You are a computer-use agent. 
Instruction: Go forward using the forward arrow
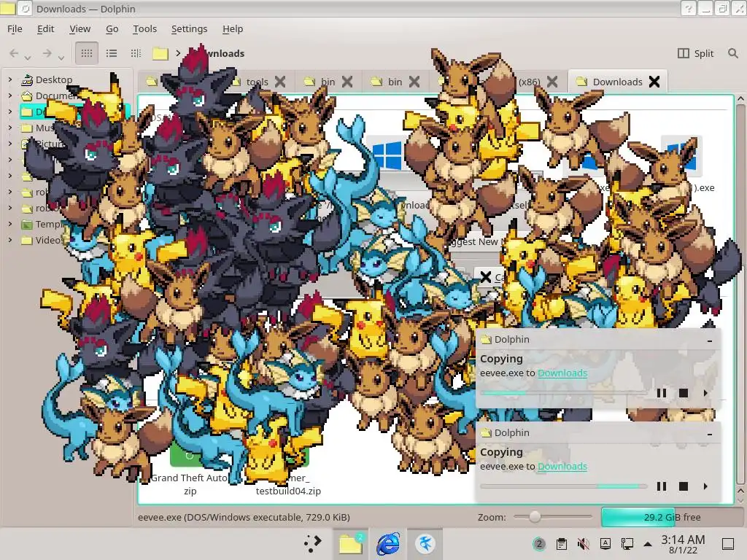[x=47, y=53]
